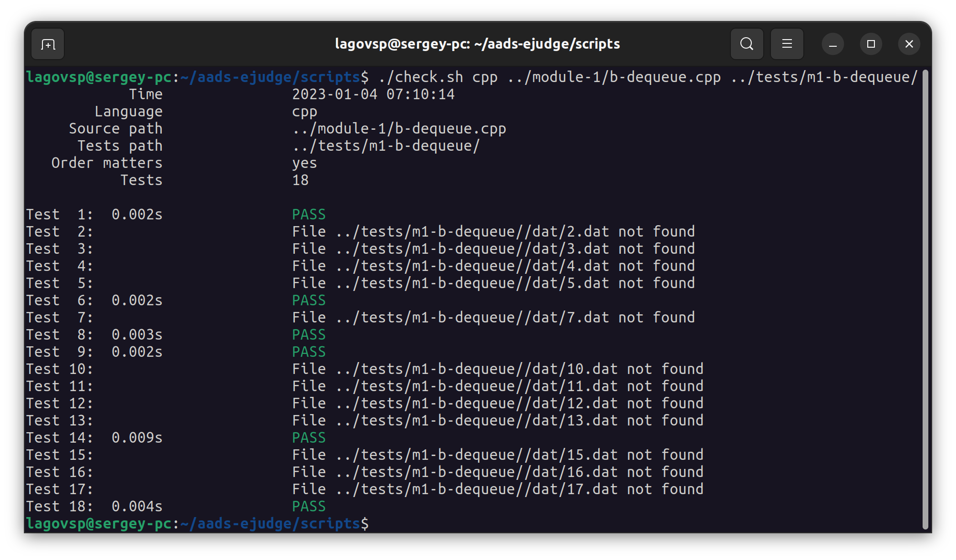The width and height of the screenshot is (956, 560).
Task: Close the terminal window
Action: (909, 44)
